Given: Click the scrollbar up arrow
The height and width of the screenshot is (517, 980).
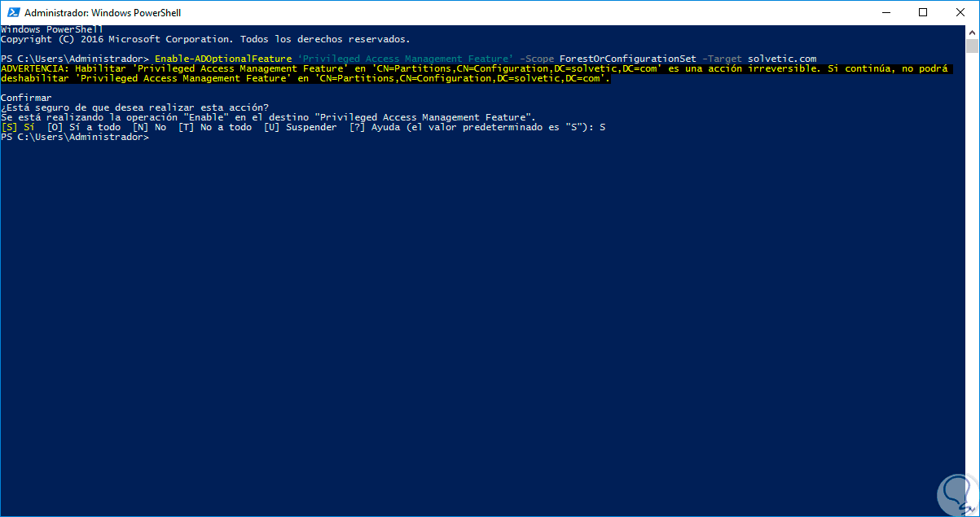Looking at the screenshot, I should pos(972,32).
